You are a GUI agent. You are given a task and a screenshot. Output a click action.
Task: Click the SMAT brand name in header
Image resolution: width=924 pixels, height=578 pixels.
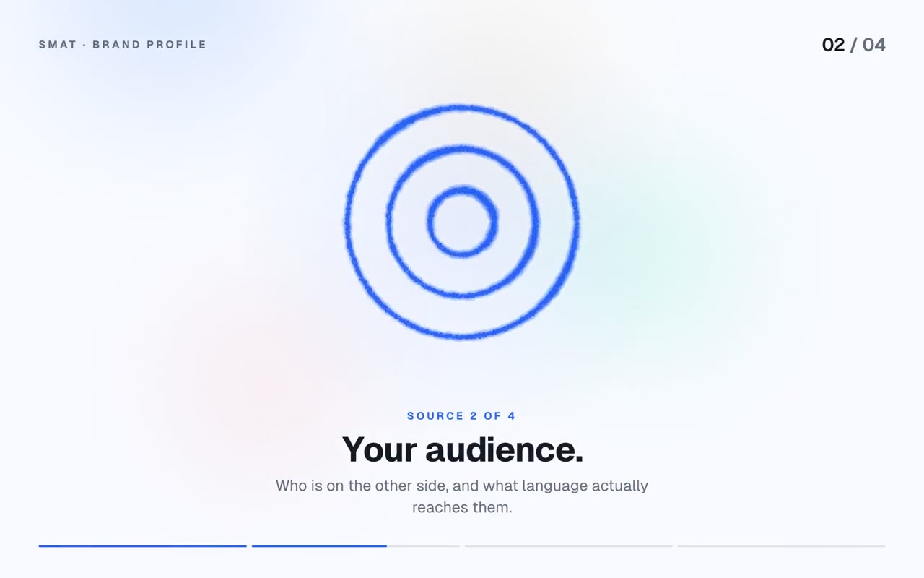pyautogui.click(x=58, y=45)
